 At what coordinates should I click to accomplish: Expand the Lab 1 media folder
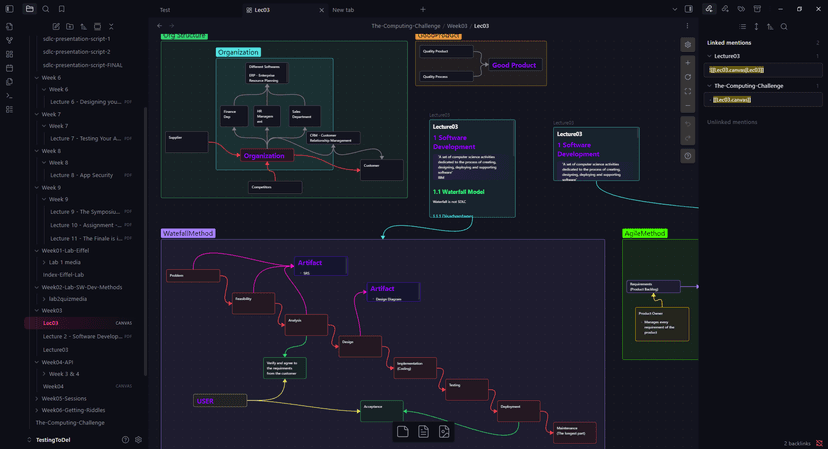coord(64,263)
